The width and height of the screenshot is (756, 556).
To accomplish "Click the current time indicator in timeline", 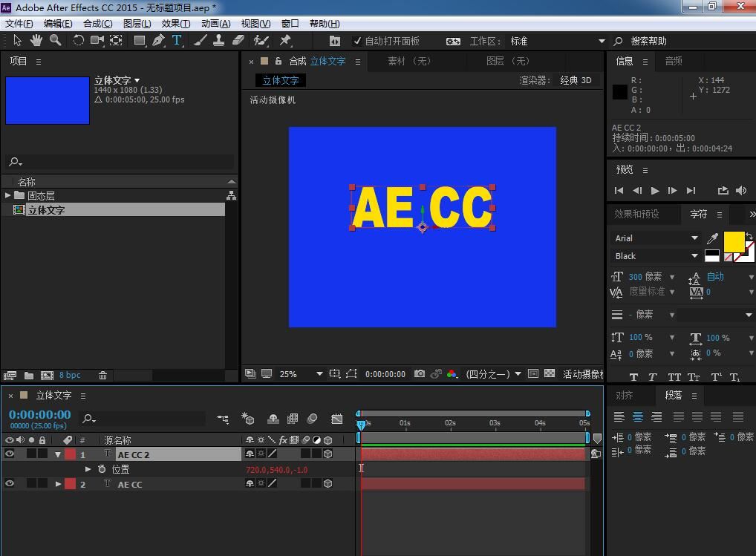I will (x=361, y=425).
